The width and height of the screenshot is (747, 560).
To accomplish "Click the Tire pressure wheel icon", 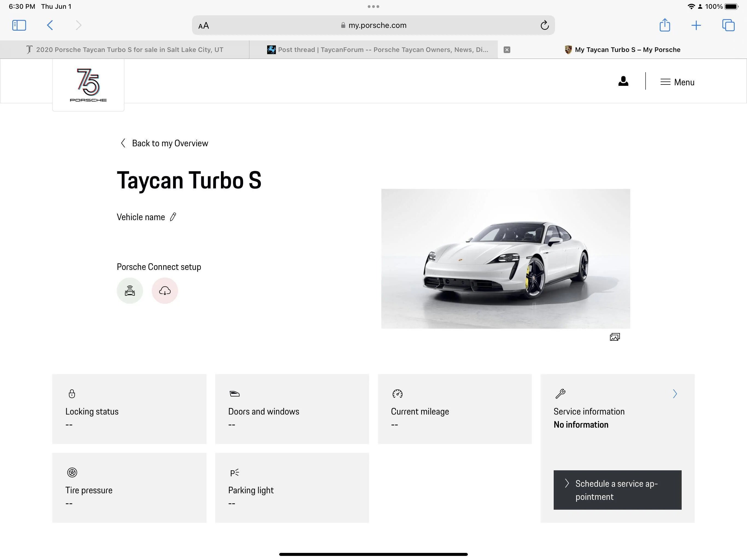I will [x=72, y=472].
